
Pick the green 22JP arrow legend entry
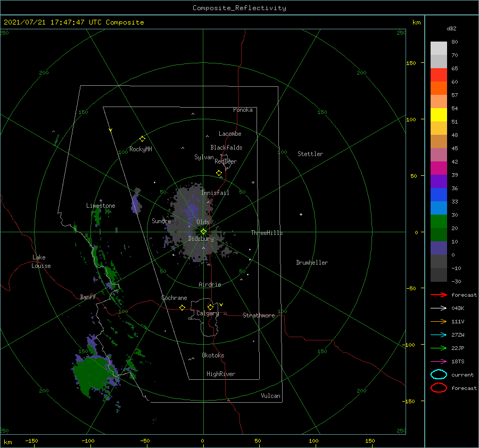click(x=439, y=348)
